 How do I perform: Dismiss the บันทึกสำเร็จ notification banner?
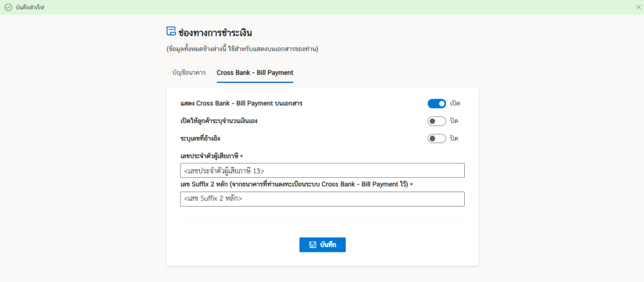pos(638,8)
